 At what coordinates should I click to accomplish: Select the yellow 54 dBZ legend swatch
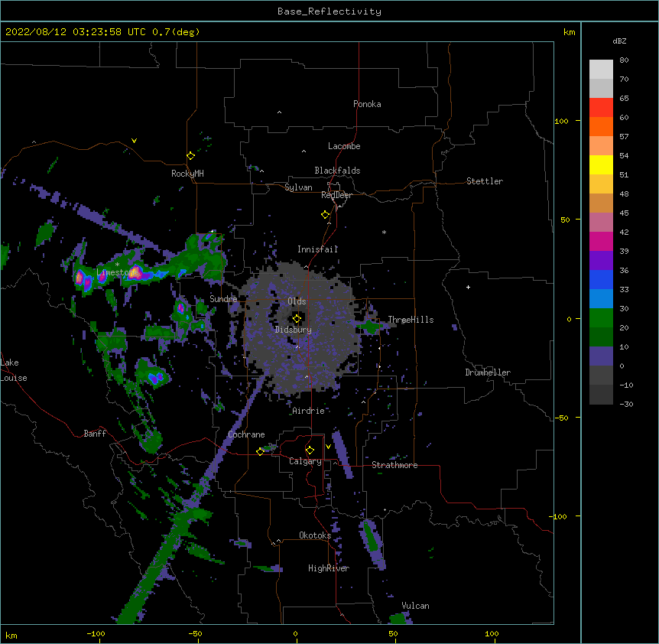click(x=601, y=164)
